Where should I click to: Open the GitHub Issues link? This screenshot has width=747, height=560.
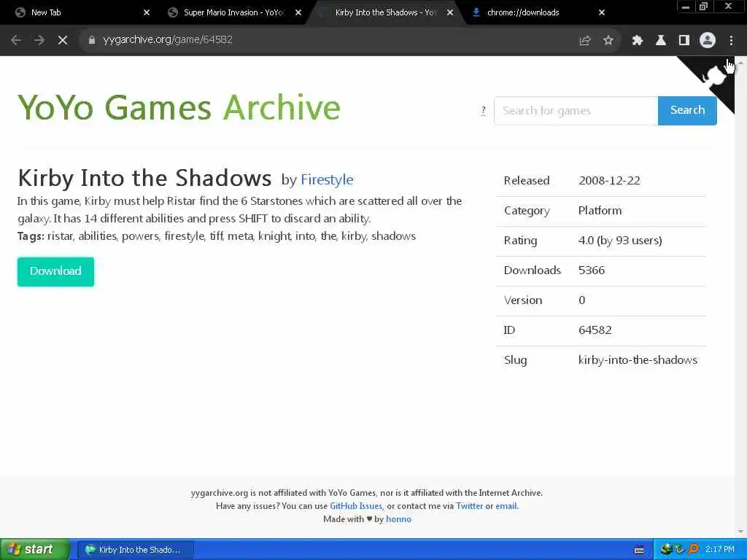tap(356, 506)
